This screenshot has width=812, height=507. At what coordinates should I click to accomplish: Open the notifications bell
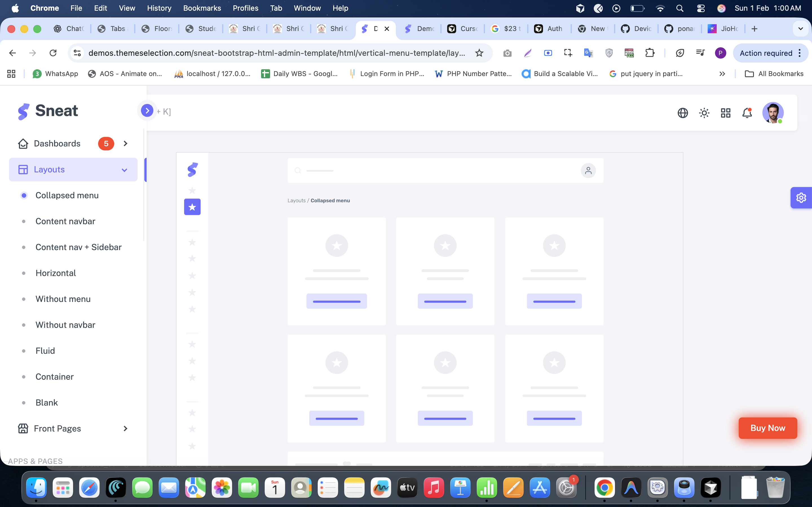point(747,113)
